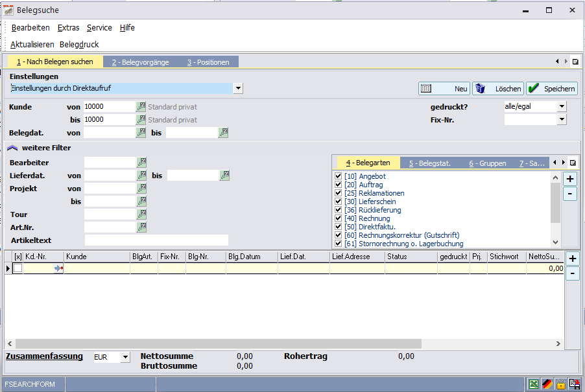Image resolution: width=585 pixels, height=392 pixels.
Task: Click the padlock icon in status bar
Action: point(560,384)
